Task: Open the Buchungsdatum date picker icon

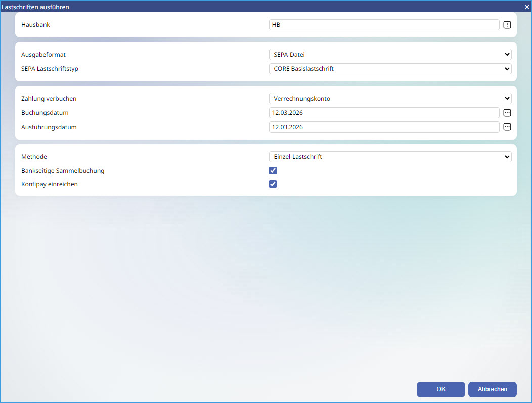Action: [x=507, y=113]
